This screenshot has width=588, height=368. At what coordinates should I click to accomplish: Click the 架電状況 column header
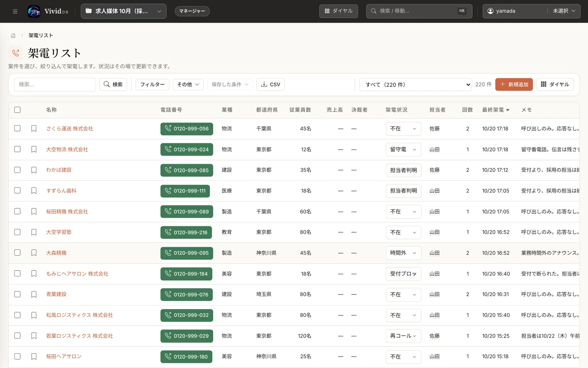(x=397, y=110)
